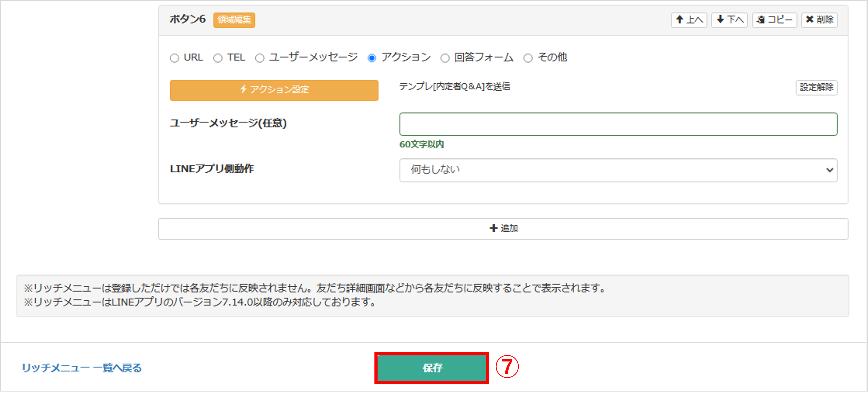Screen dimensions: 868x397
Task: Clear the action with 設定解除
Action: (816, 87)
